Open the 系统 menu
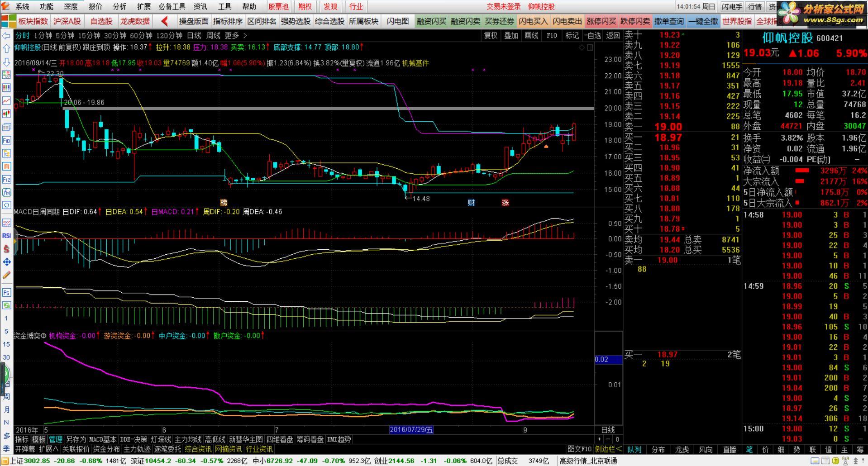Screen dimensions: 868x466 point(22,6)
